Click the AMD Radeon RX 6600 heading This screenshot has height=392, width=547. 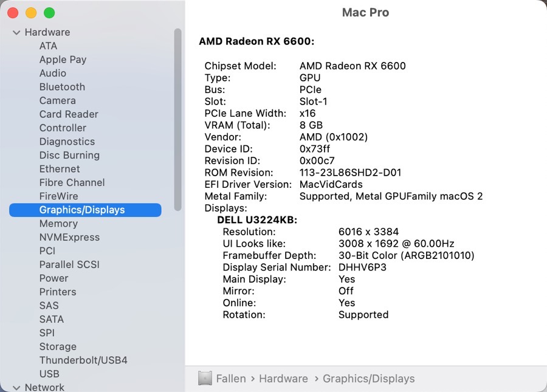[x=256, y=41]
